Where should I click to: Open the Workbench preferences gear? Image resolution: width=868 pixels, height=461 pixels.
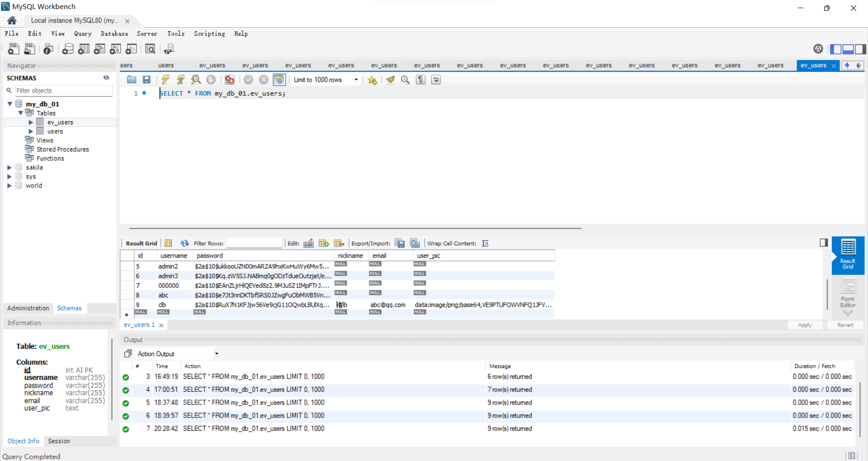point(818,49)
